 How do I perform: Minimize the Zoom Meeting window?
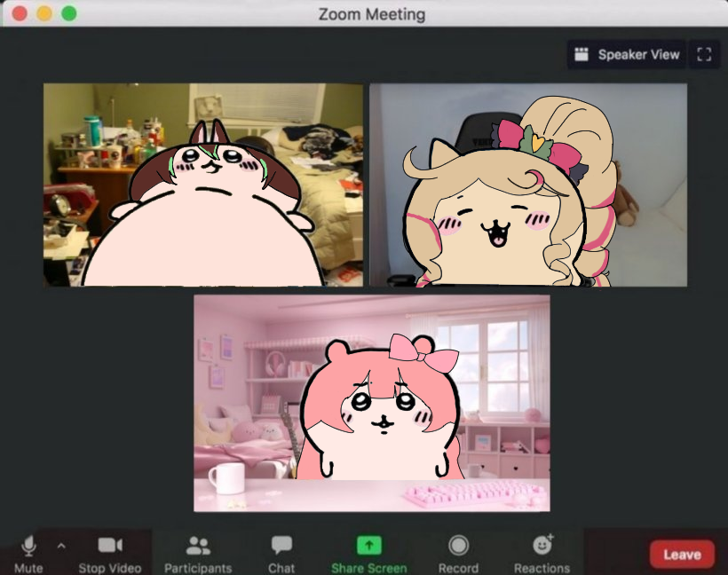[x=44, y=13]
